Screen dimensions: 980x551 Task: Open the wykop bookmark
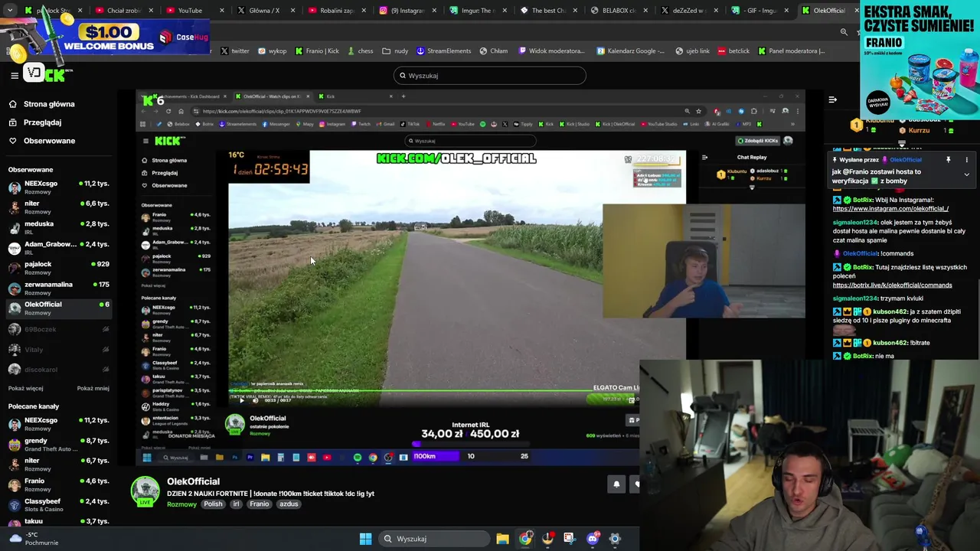click(272, 51)
